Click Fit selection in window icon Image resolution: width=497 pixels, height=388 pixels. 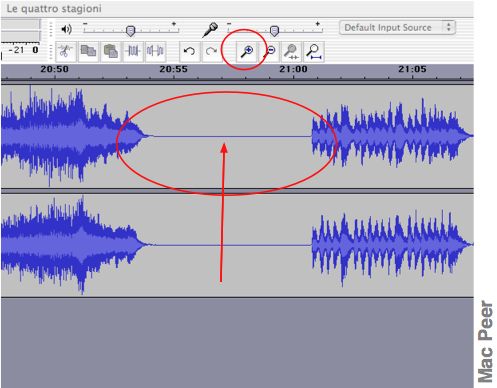point(291,51)
